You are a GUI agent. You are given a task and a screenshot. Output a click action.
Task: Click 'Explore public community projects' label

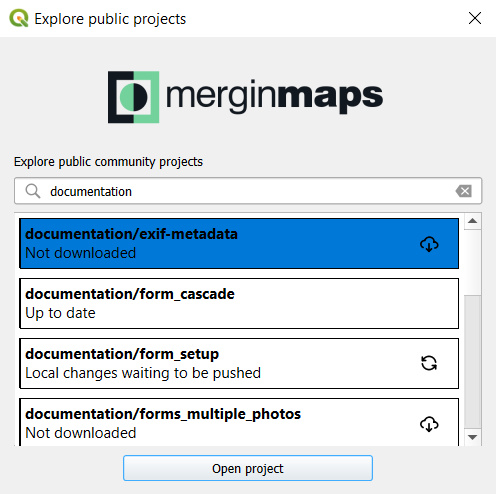tap(108, 162)
